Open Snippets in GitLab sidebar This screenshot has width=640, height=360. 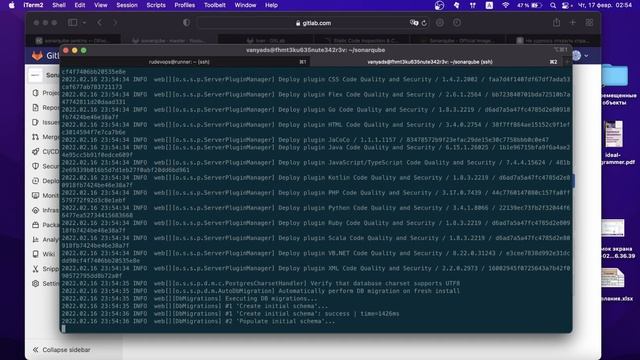click(x=46, y=269)
